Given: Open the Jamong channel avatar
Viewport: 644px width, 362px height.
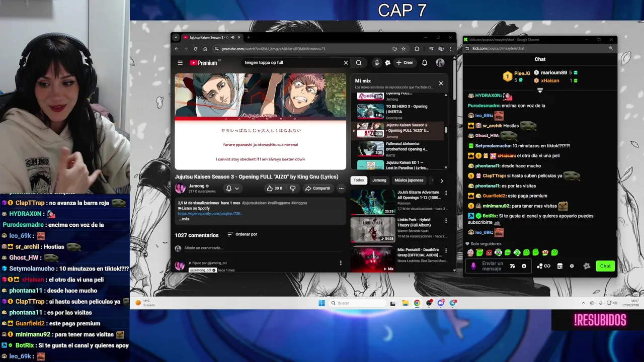Looking at the screenshot, I should point(180,188).
